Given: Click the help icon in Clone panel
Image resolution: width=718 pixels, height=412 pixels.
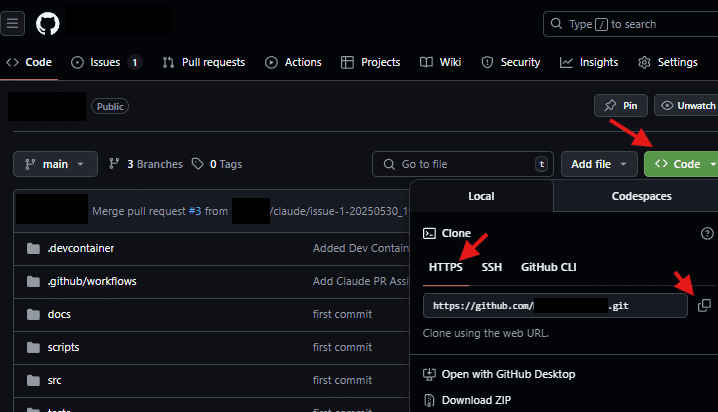Looking at the screenshot, I should point(707,233).
